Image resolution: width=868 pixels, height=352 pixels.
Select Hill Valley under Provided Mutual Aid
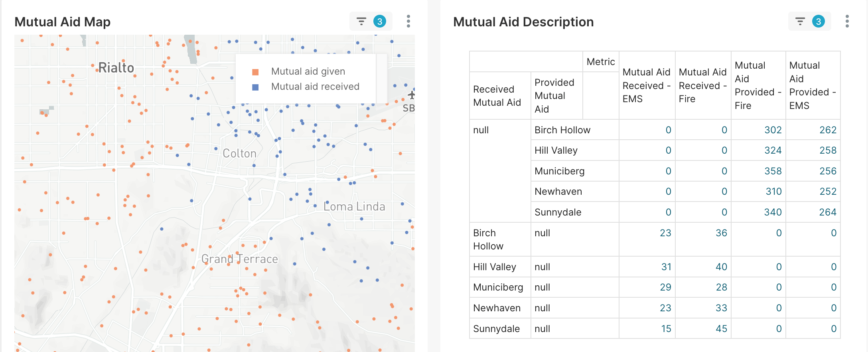coord(556,150)
